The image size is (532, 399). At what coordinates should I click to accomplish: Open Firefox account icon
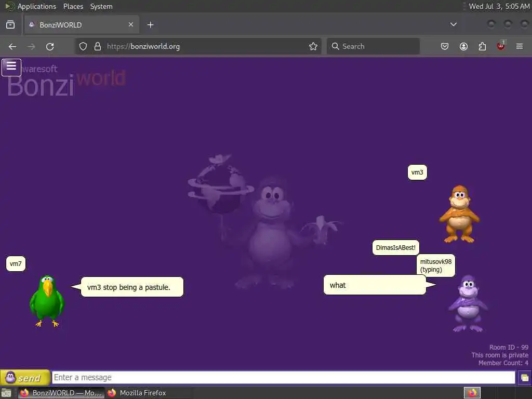pos(463,46)
